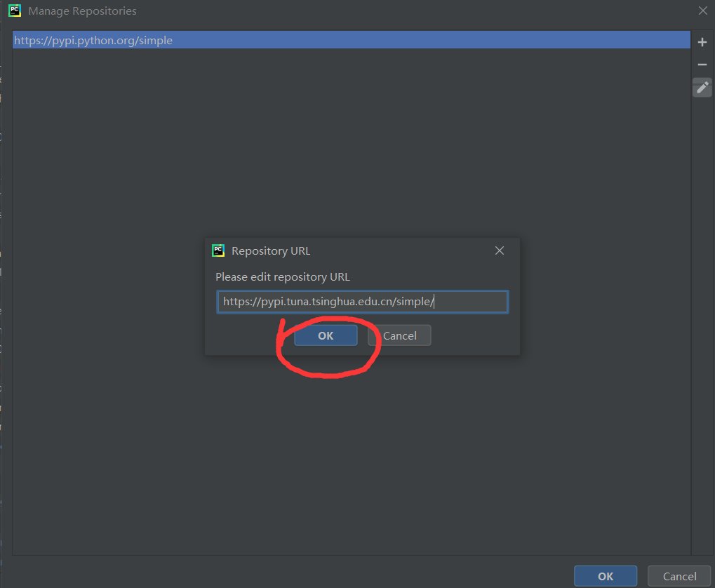Select the https://pypi.python.org/simple row
The width and height of the screenshot is (715, 588).
(x=351, y=40)
